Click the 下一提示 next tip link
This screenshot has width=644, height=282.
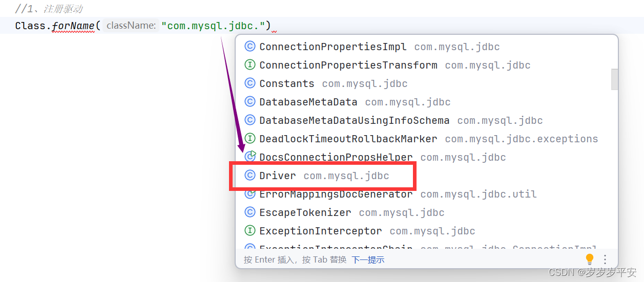point(368,259)
